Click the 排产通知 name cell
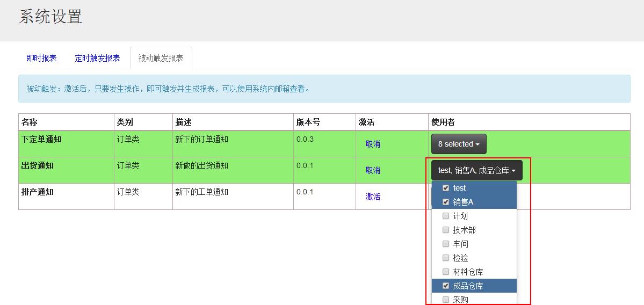Viewport: 644px width, 305px height. tap(38, 192)
